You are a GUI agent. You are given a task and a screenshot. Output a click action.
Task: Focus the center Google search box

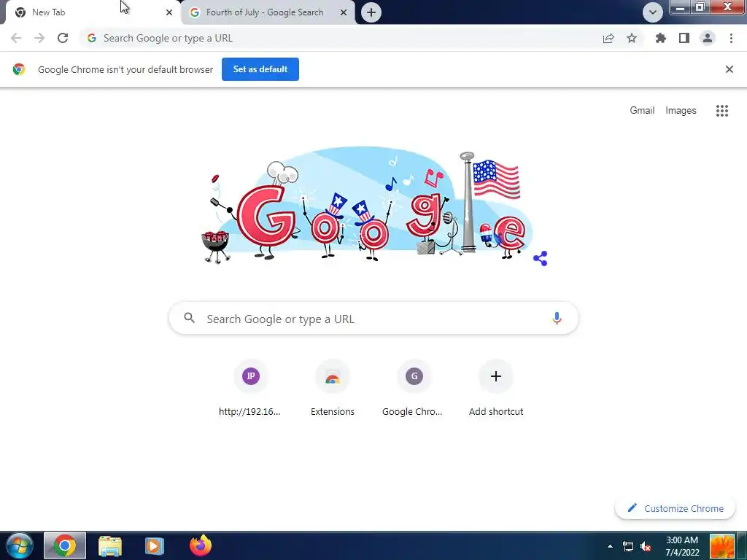[x=373, y=318]
